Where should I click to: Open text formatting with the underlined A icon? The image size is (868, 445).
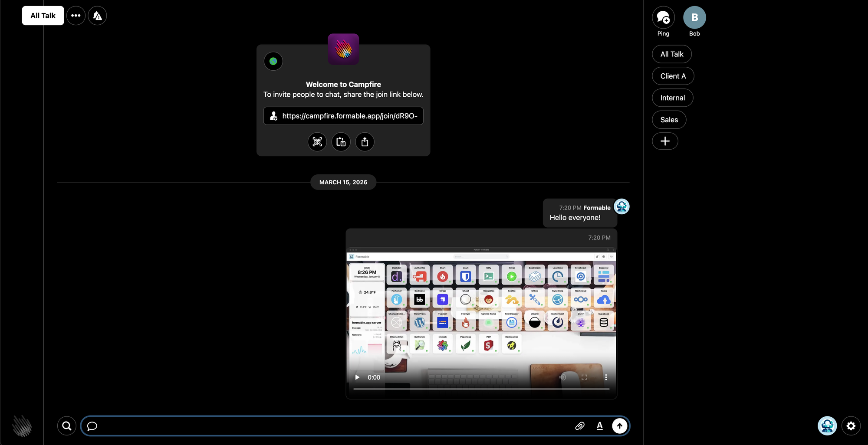pyautogui.click(x=600, y=426)
